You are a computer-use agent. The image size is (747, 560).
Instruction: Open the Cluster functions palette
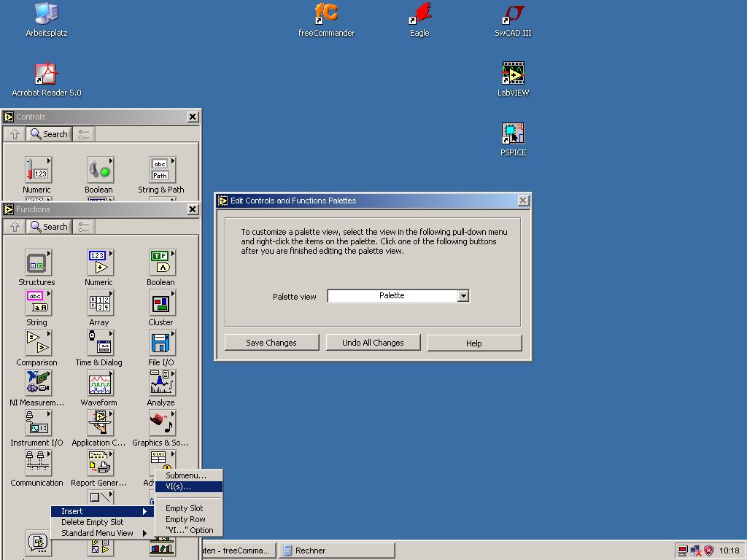[x=162, y=303]
